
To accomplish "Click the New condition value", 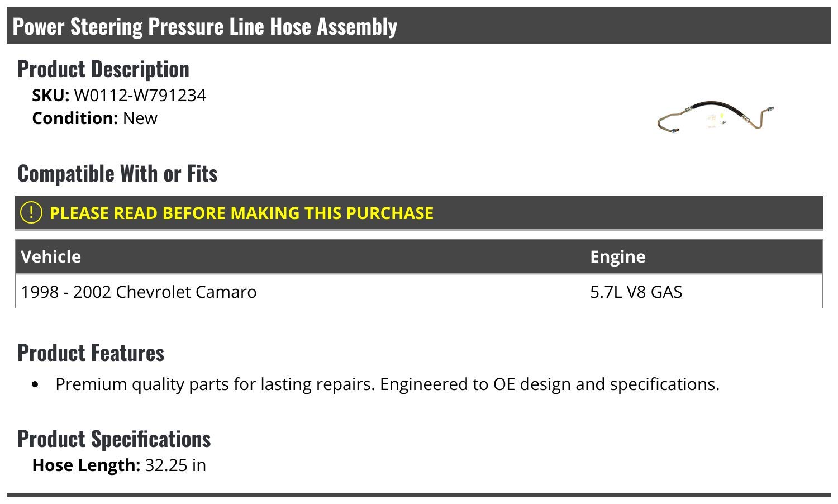I will [140, 118].
